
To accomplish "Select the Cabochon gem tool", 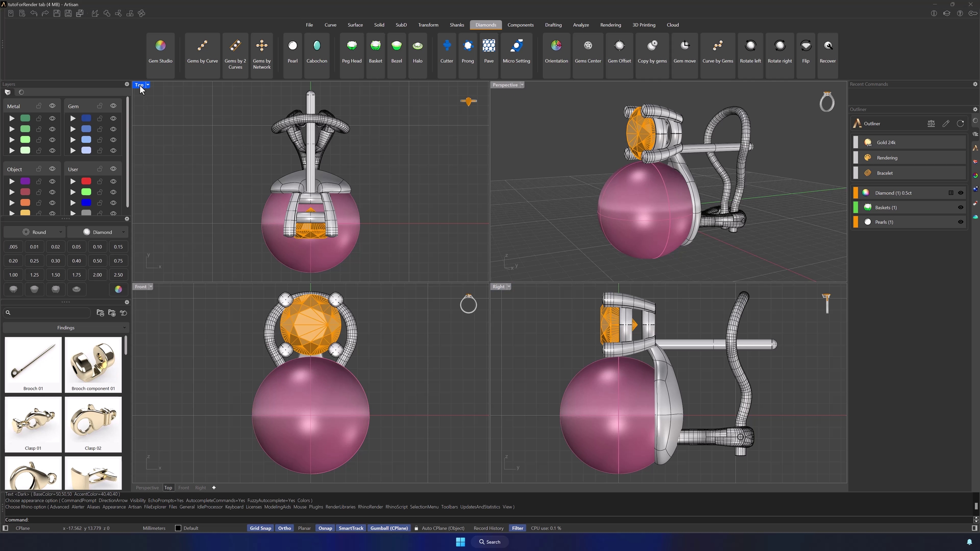I will pos(316,51).
